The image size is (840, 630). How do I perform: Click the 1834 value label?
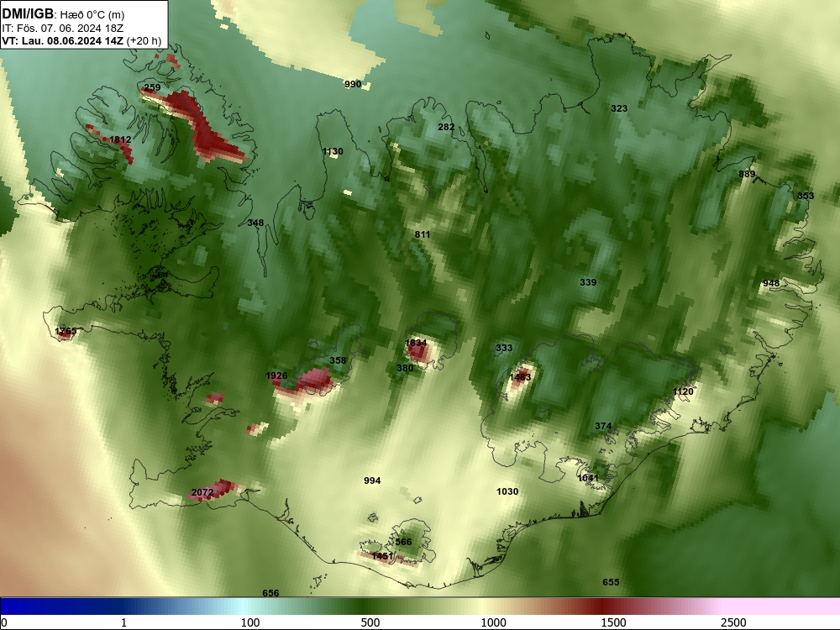pyautogui.click(x=417, y=343)
